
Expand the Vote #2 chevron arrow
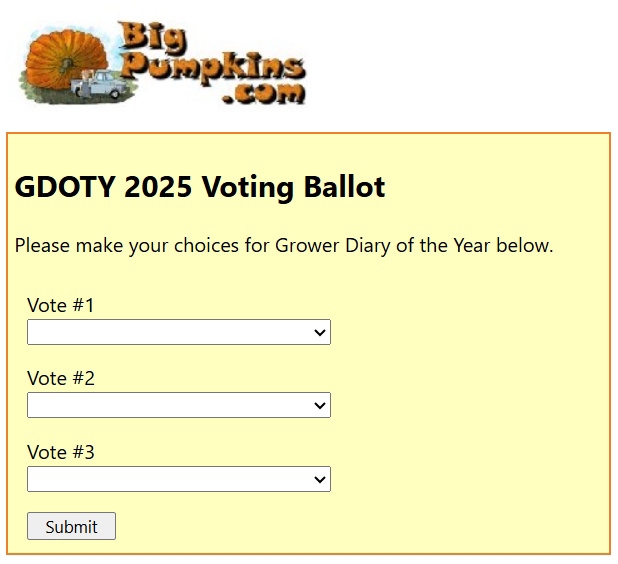[320, 405]
